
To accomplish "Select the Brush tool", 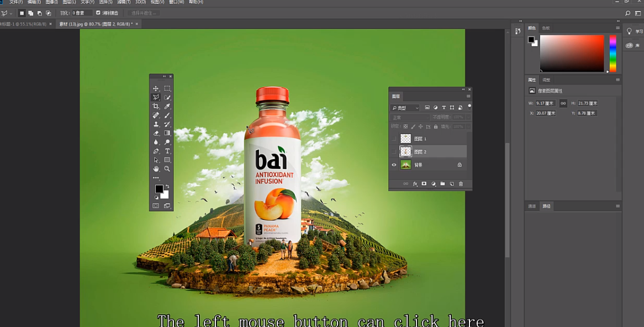I will click(167, 115).
